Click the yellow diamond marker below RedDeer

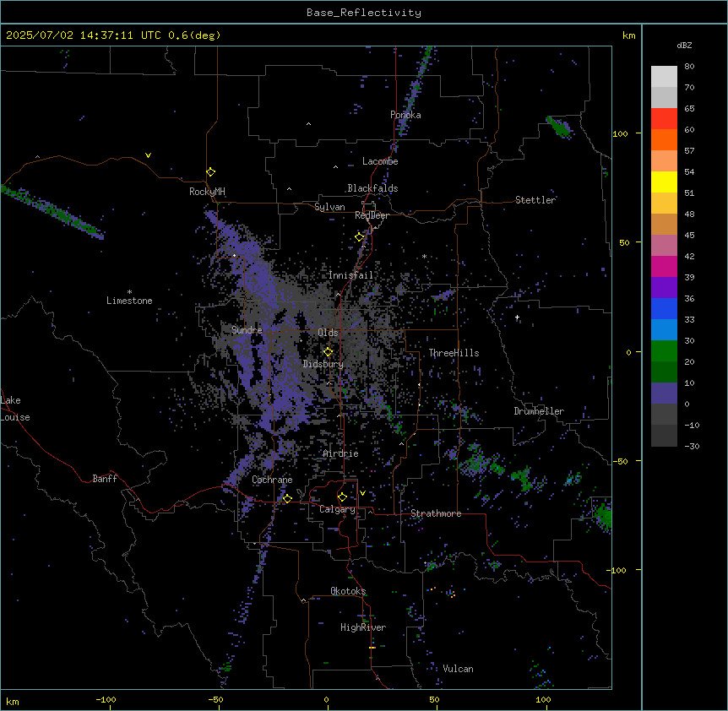[x=360, y=237]
